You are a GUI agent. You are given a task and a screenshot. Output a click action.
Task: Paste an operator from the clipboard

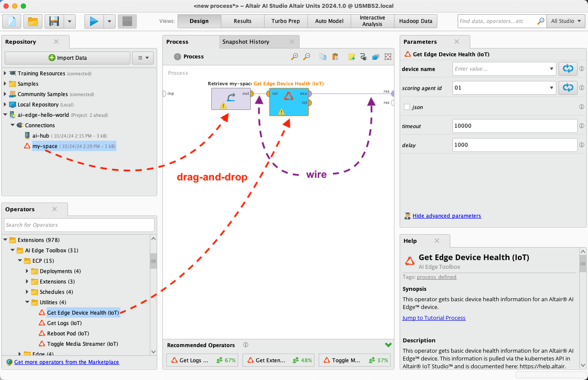pyautogui.click(x=335, y=56)
